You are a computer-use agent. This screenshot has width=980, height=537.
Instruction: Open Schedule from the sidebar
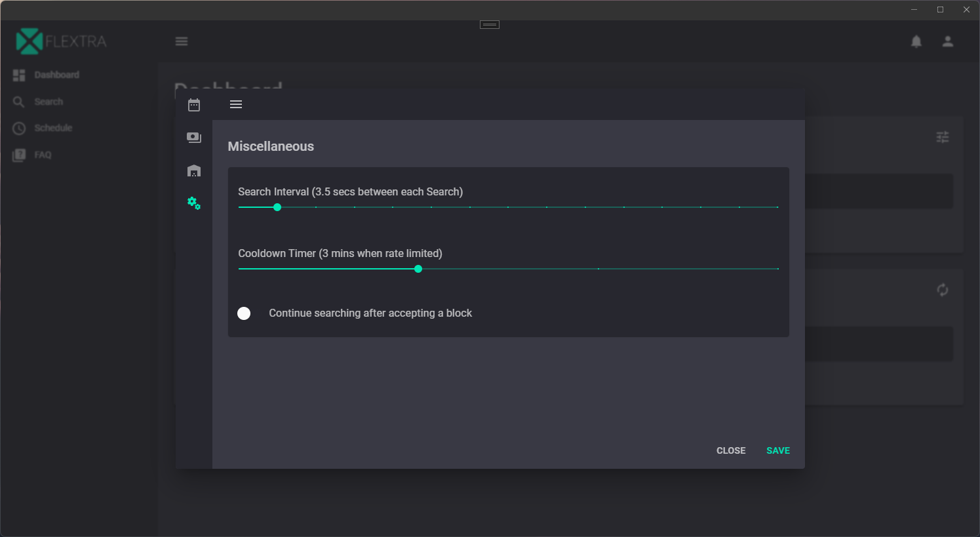click(x=53, y=128)
